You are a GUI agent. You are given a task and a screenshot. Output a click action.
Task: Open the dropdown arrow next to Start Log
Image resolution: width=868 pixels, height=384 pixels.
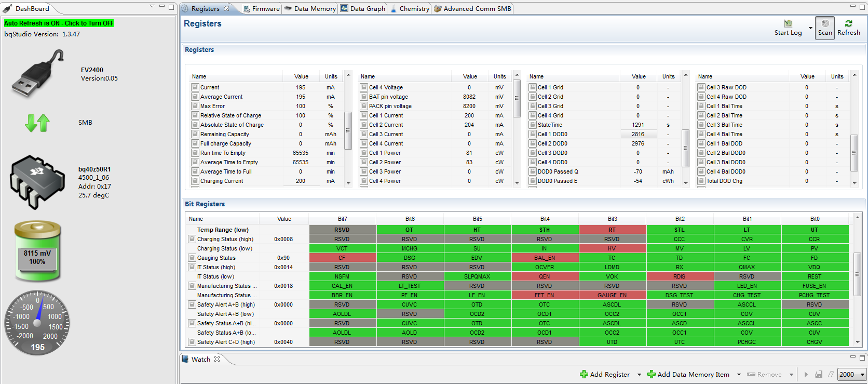point(810,28)
